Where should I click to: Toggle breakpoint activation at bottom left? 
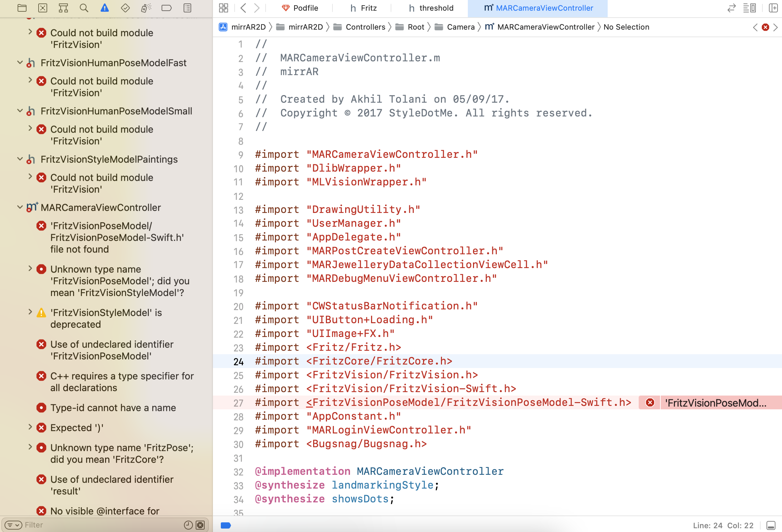[226, 525]
